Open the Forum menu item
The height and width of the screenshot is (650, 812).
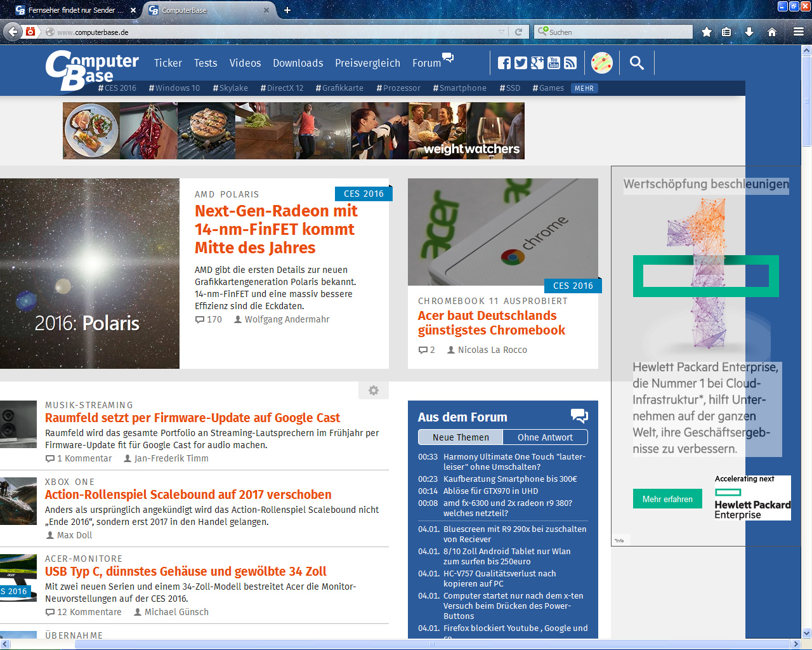click(x=427, y=63)
